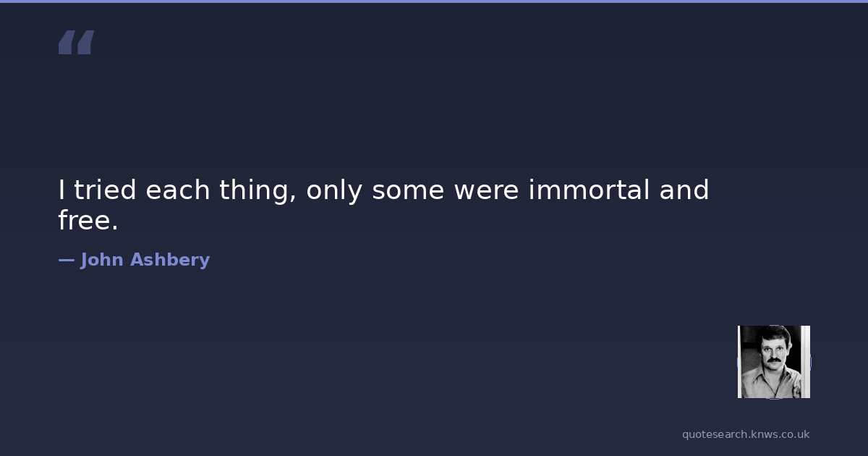The image size is (868, 456).
Task: Select the surname "Ashbery" in the attribution
Action: (170, 260)
